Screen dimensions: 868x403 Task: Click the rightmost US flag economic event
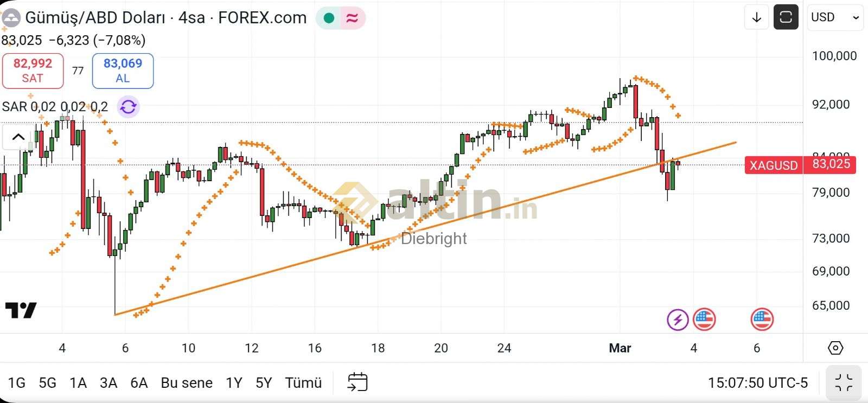tap(762, 319)
